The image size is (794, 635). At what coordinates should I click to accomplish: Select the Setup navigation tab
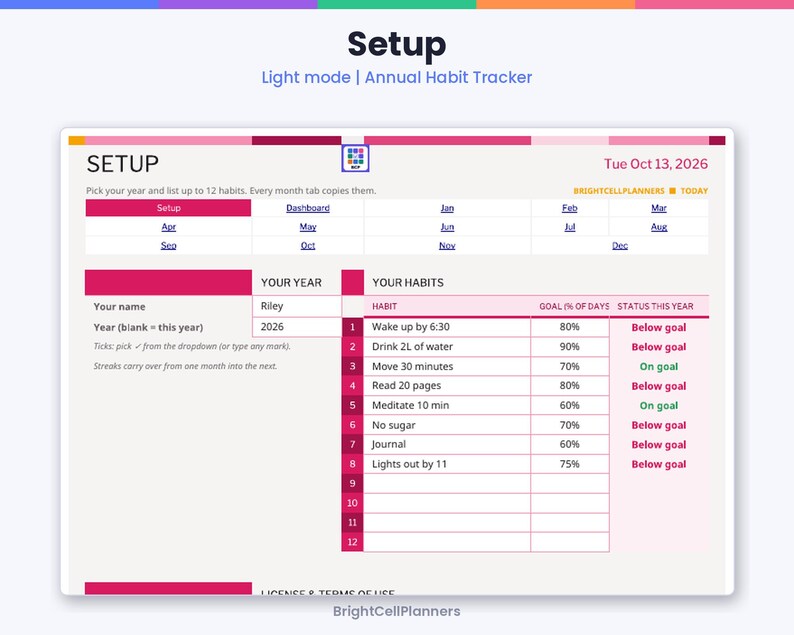tap(169, 208)
